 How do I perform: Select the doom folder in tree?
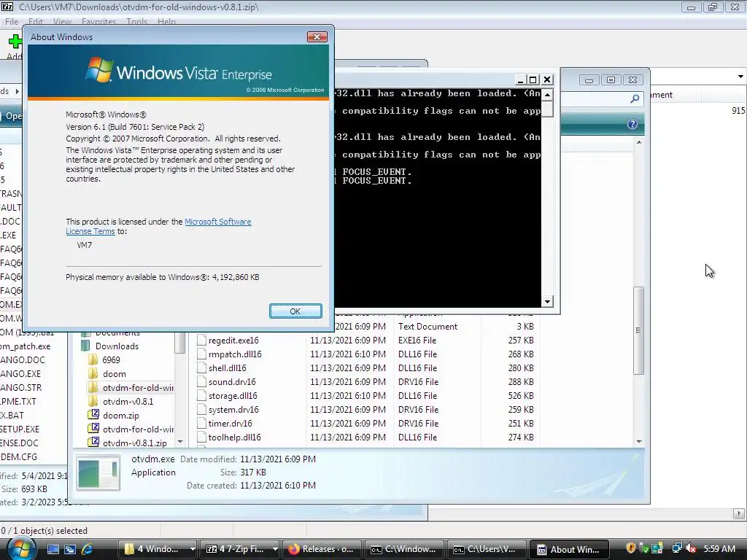click(x=115, y=374)
